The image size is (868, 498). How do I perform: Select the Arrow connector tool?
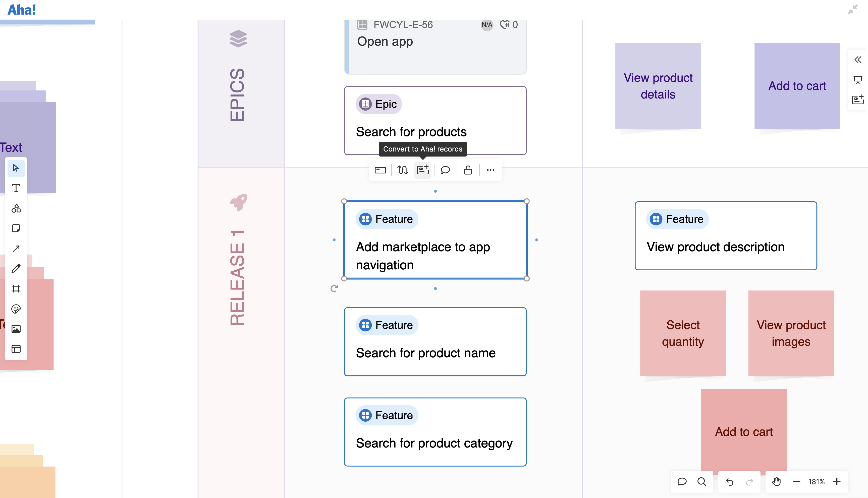click(16, 248)
